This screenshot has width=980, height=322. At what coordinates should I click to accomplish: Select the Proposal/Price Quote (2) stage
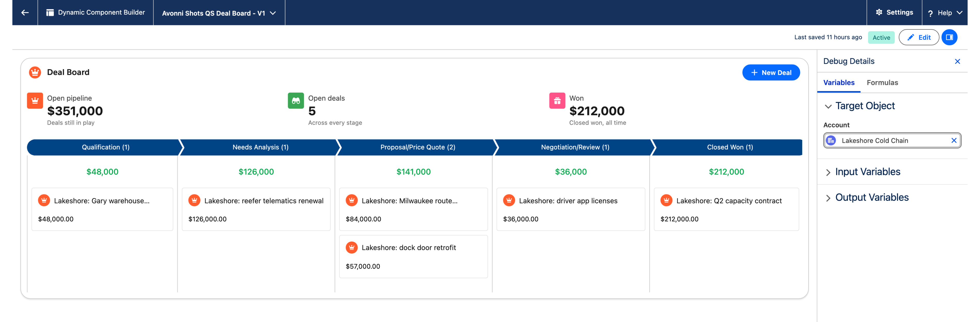pyautogui.click(x=417, y=147)
